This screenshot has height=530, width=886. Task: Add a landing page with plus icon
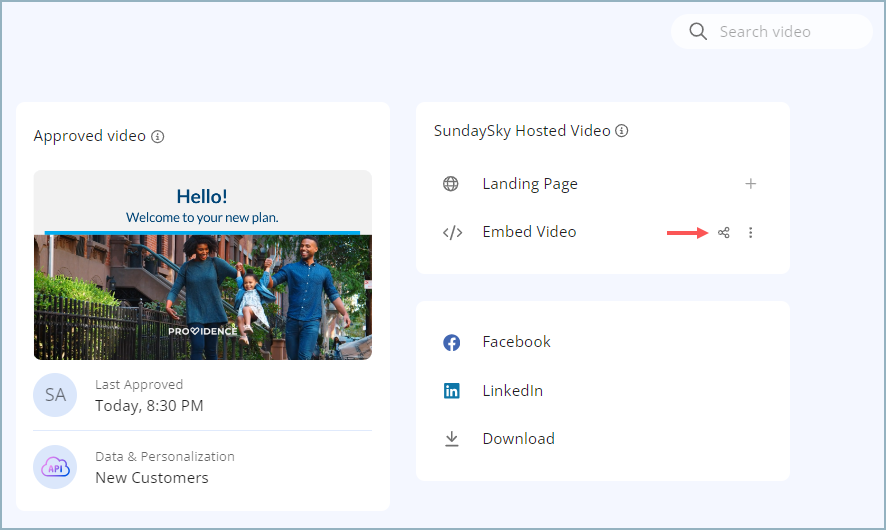pyautogui.click(x=750, y=184)
